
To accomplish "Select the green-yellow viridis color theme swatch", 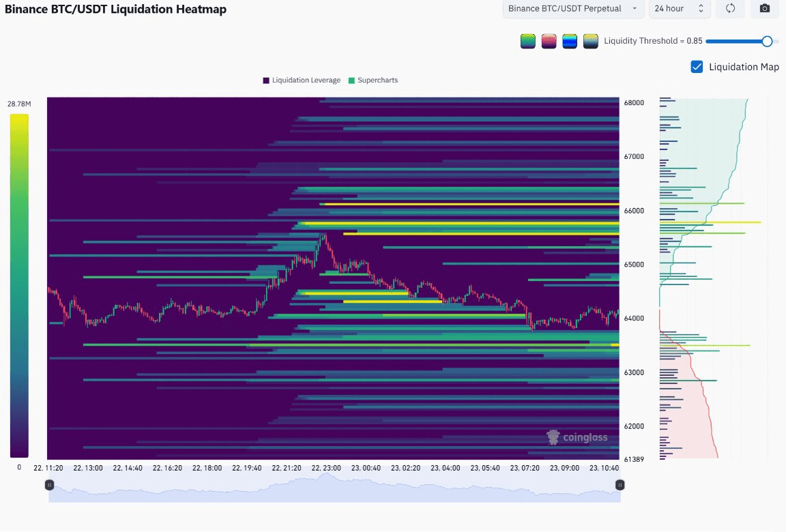I will (528, 41).
